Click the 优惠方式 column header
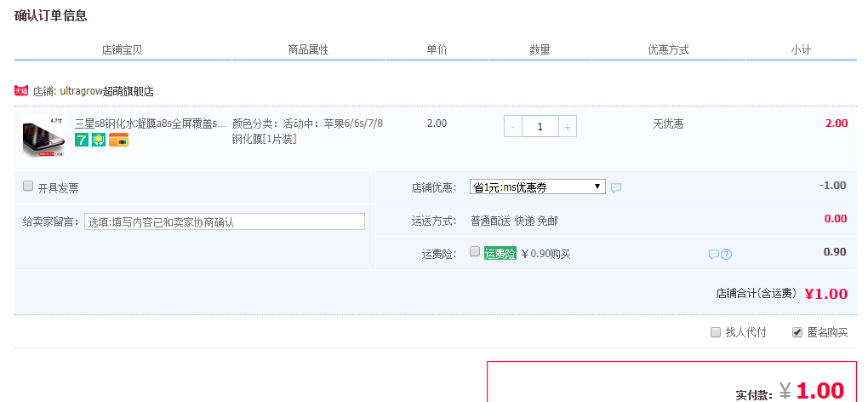The width and height of the screenshot is (868, 402). point(668,50)
